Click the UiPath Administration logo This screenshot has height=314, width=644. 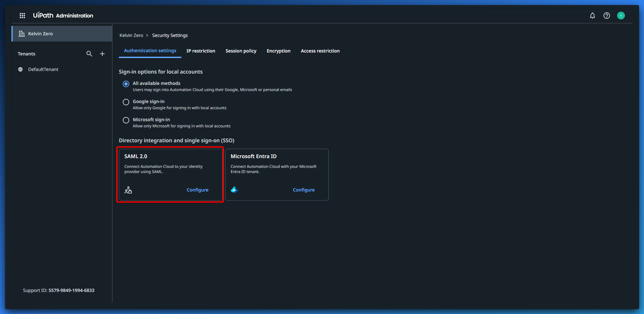[x=63, y=15]
